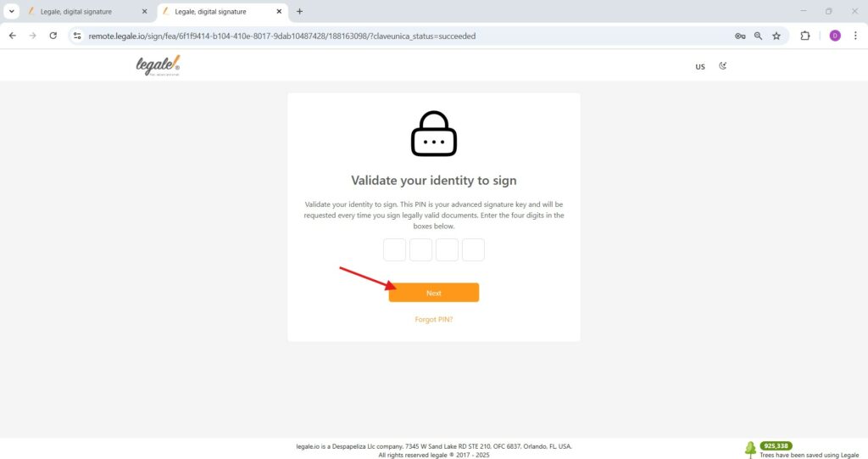Open the US language selector

click(700, 66)
